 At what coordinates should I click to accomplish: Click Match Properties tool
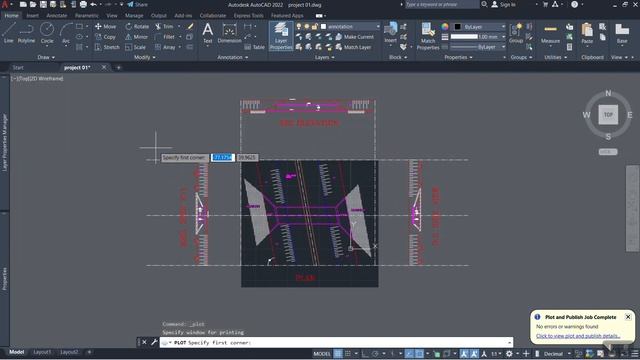click(x=428, y=36)
